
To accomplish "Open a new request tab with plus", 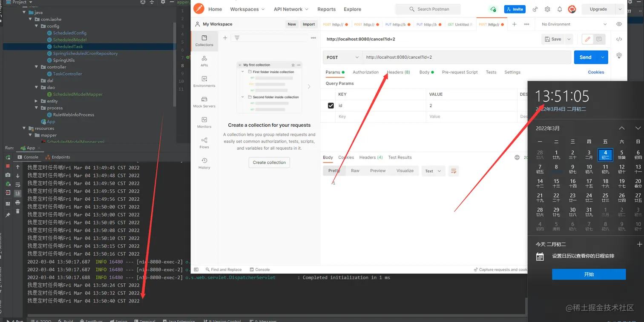I will click(514, 24).
